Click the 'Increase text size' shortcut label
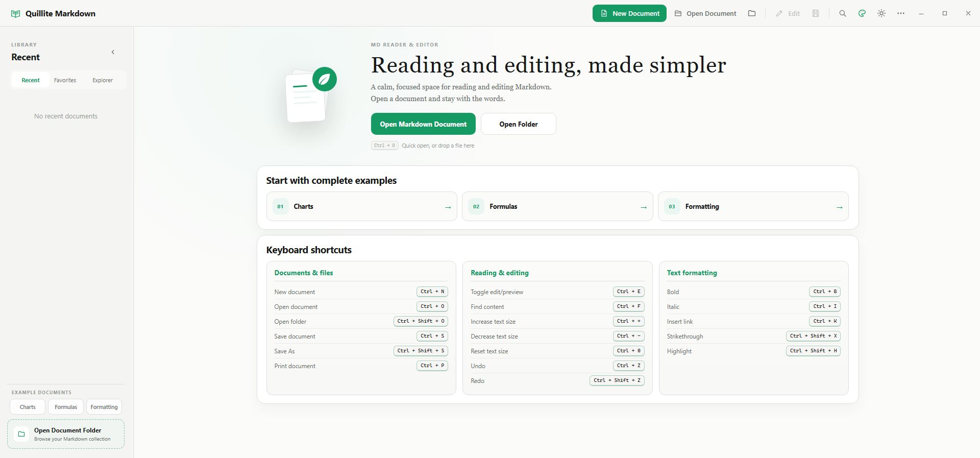 click(x=493, y=322)
